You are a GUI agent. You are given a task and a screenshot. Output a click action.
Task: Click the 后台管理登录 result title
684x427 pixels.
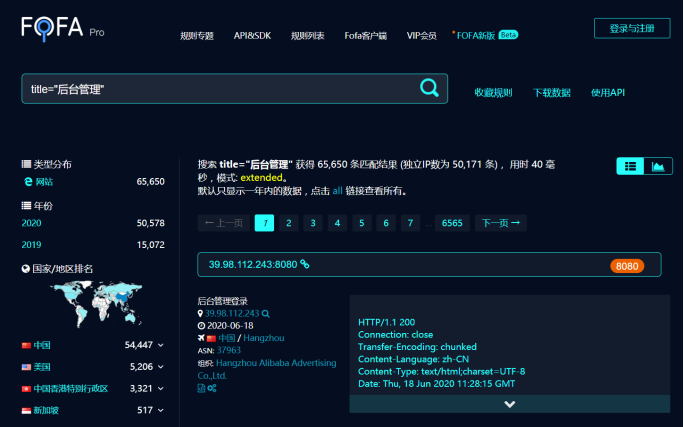coord(222,301)
